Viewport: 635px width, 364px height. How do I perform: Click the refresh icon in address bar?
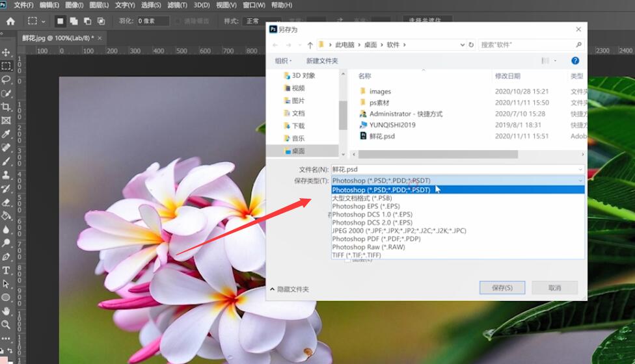[471, 45]
